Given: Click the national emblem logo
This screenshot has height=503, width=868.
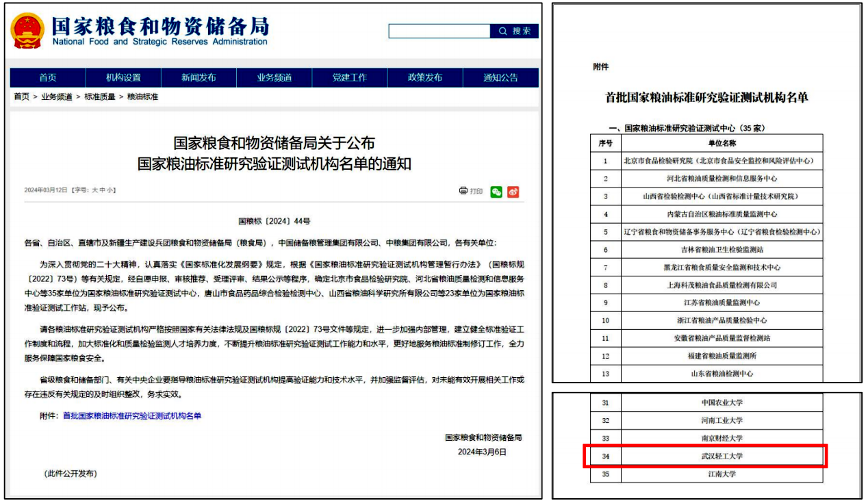Looking at the screenshot, I should point(27,30).
